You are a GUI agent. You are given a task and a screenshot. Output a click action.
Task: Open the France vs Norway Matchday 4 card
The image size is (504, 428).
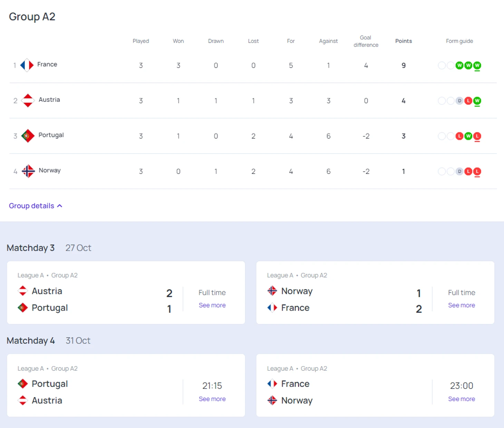[375, 385]
